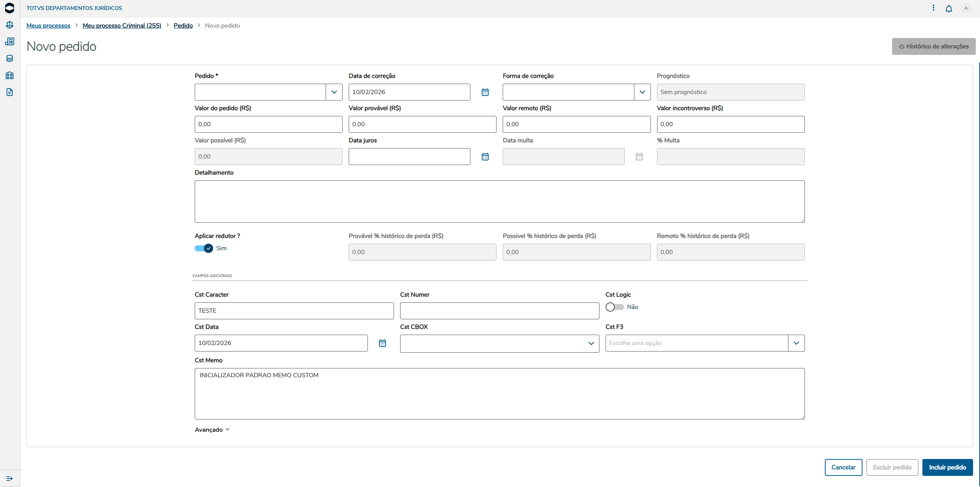
Task: Open the scales of justice sidebar icon
Action: click(x=10, y=25)
